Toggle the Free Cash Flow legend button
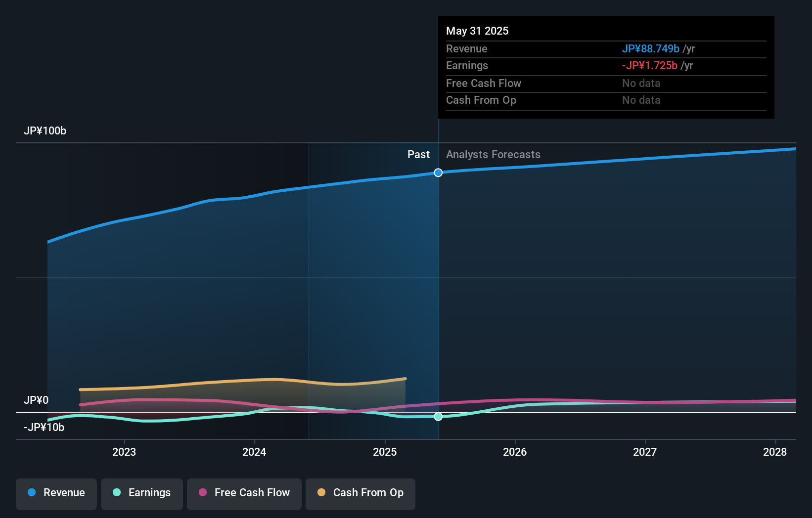 (x=244, y=494)
